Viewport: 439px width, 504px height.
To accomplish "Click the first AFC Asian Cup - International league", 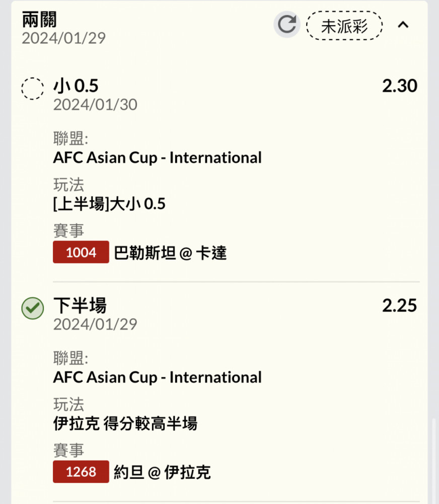I will (158, 157).
